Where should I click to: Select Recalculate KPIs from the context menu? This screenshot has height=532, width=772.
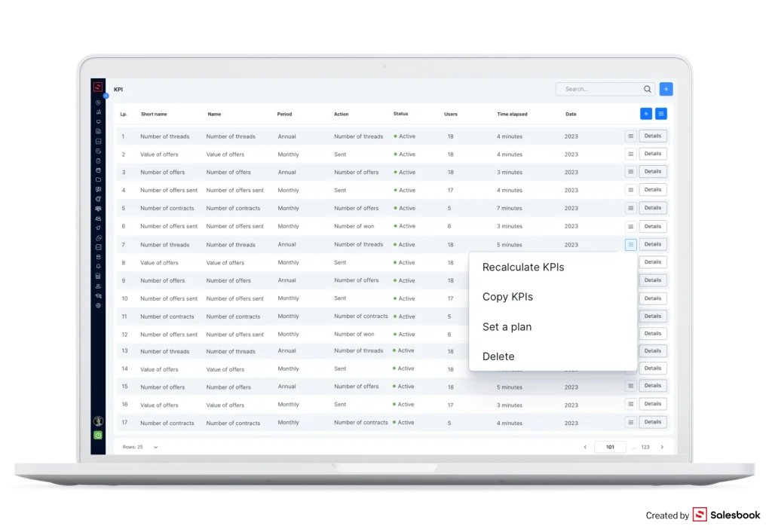[523, 268]
